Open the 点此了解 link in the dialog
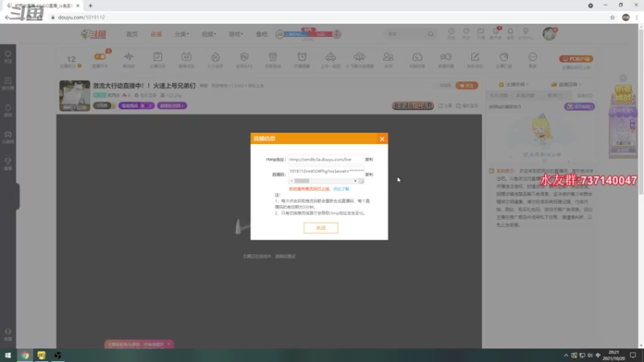 point(341,189)
